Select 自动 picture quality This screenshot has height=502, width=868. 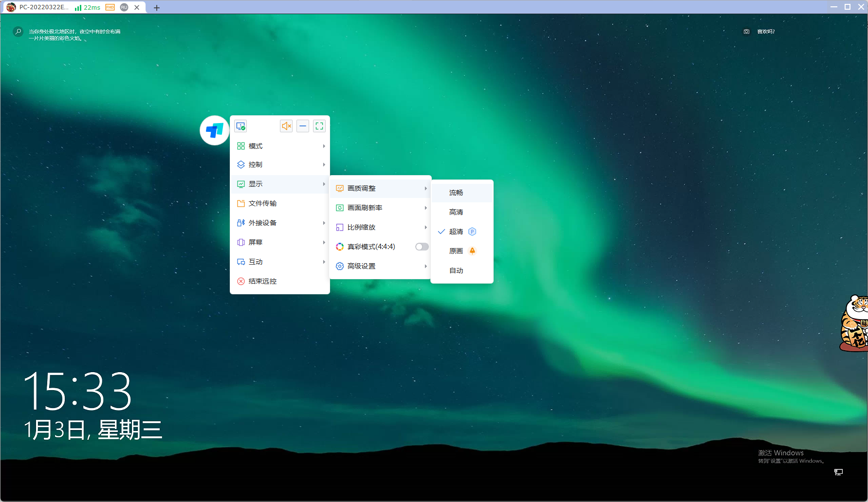[462, 270]
